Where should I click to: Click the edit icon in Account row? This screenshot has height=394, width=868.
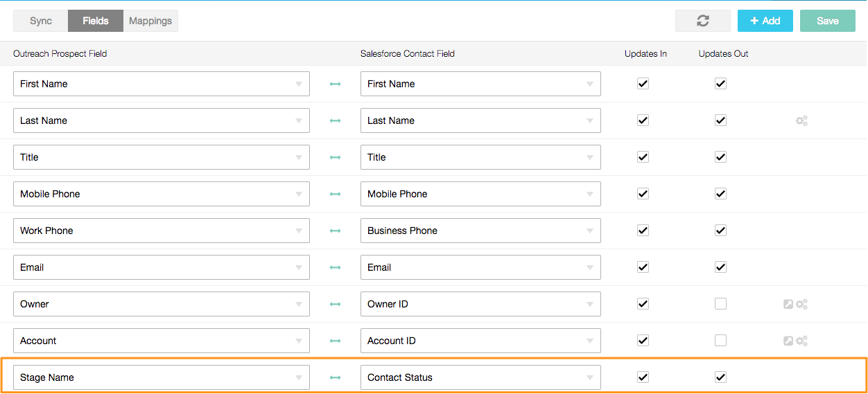(x=788, y=341)
